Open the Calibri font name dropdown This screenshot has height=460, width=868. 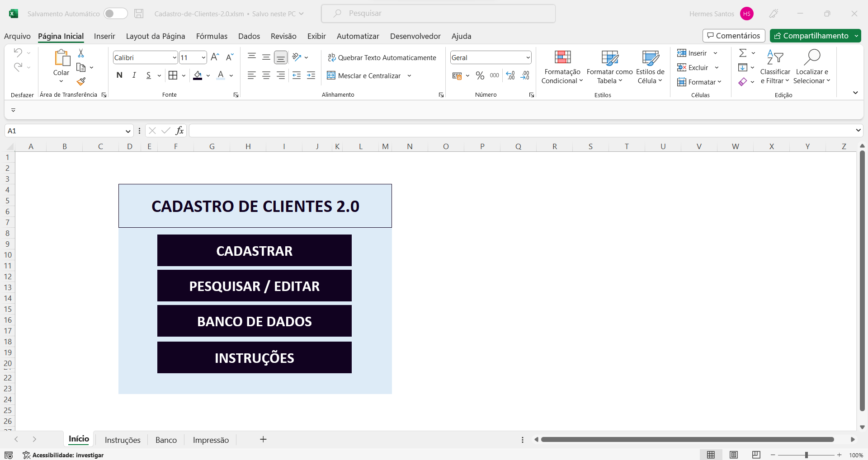click(175, 57)
